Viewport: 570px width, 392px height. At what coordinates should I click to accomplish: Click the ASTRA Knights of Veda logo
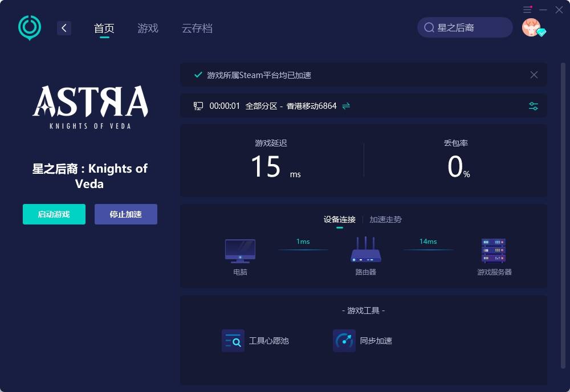[x=90, y=107]
